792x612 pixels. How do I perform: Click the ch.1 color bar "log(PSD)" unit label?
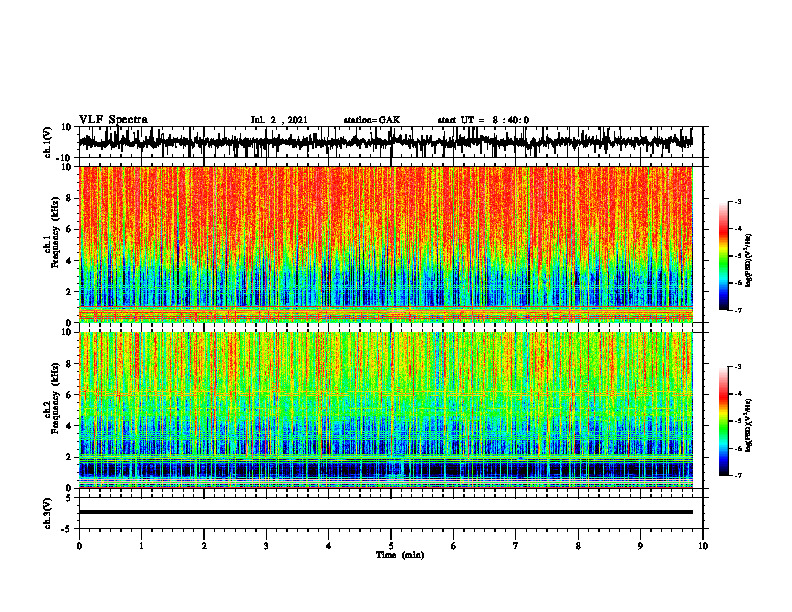tap(749, 261)
